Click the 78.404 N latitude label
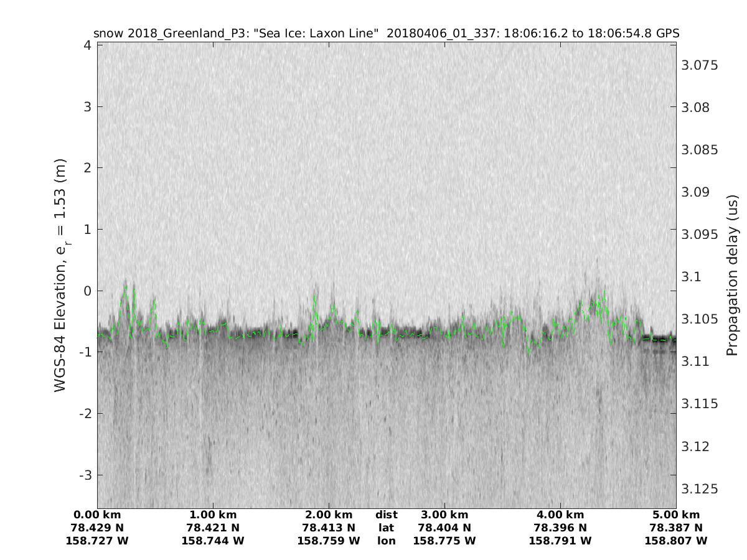Image resolution: width=747 pixels, height=560 pixels. tap(444, 528)
